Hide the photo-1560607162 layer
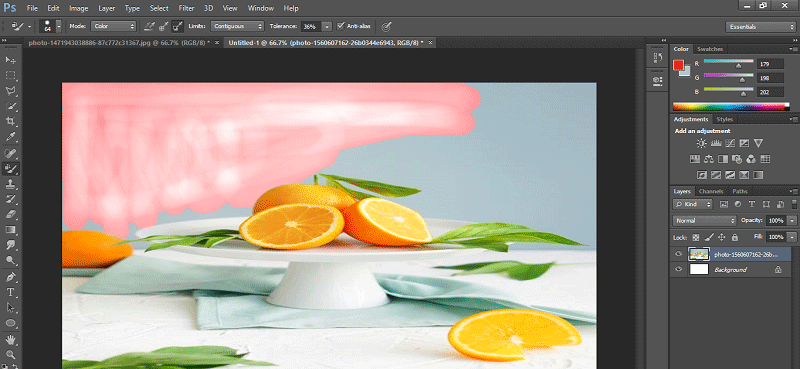Viewport: 800px width, 369px height. click(x=678, y=254)
